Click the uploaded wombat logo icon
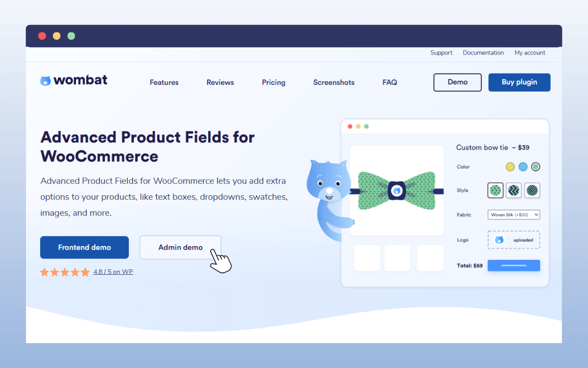The width and height of the screenshot is (588, 368). [x=499, y=240]
